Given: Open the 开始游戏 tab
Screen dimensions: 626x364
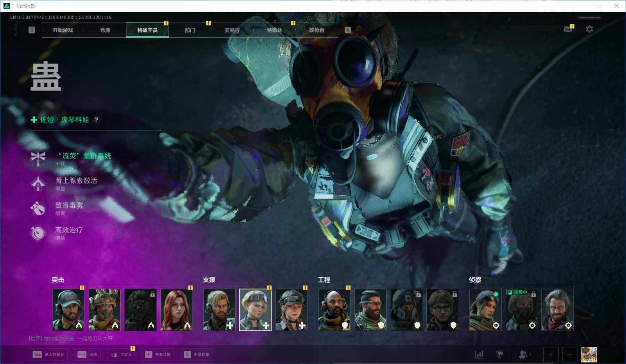Looking at the screenshot, I should tap(63, 30).
